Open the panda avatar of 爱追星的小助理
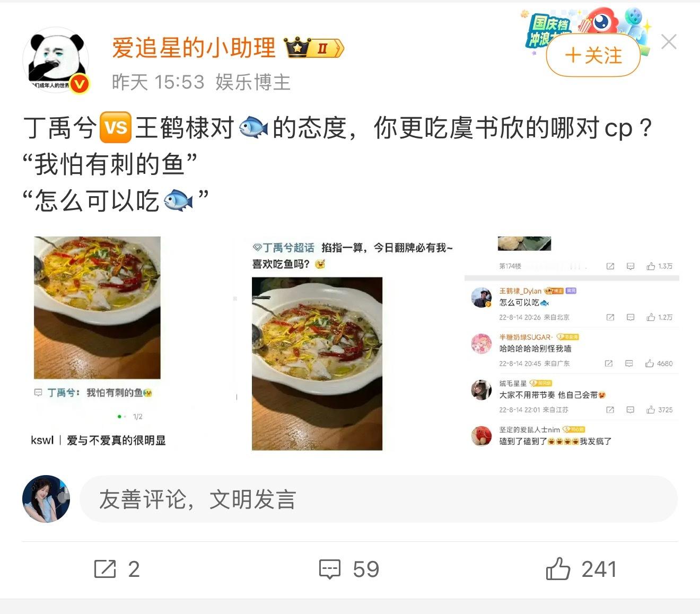This screenshot has width=700, height=614. 56,61
